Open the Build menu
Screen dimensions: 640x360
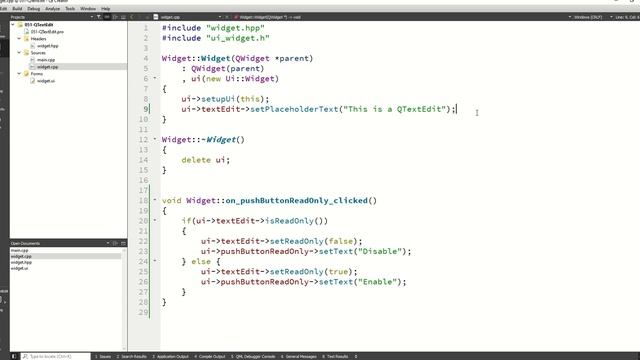coord(17,9)
